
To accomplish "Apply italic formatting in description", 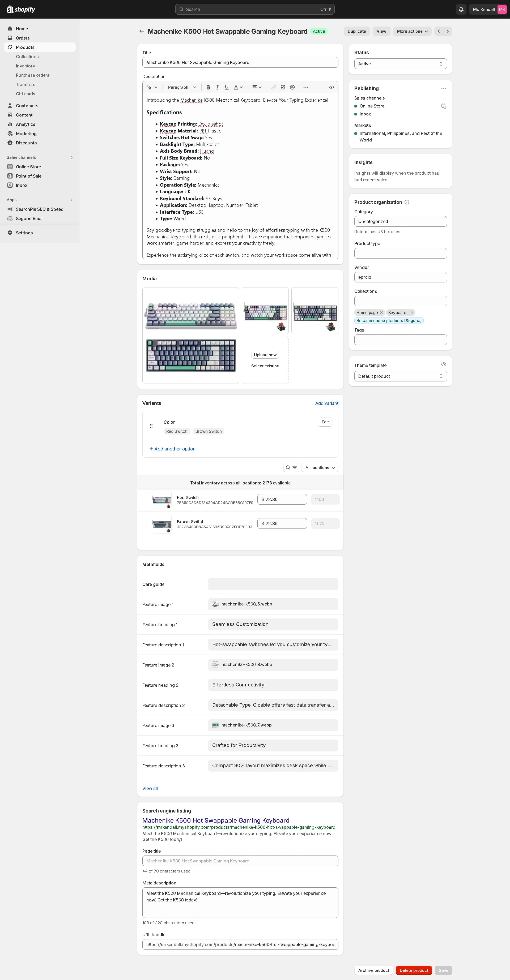I will tap(217, 87).
